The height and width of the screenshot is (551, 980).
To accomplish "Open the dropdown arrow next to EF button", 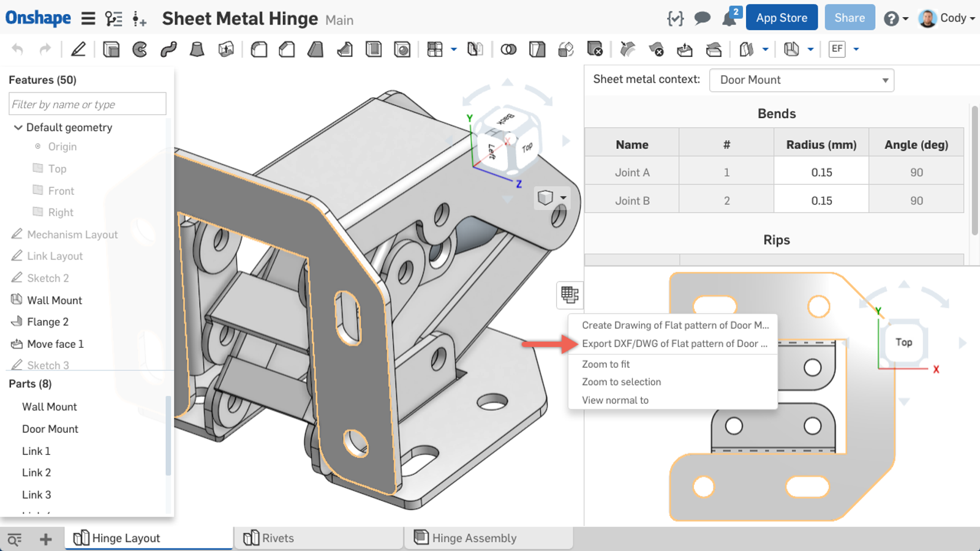I will pos(856,49).
